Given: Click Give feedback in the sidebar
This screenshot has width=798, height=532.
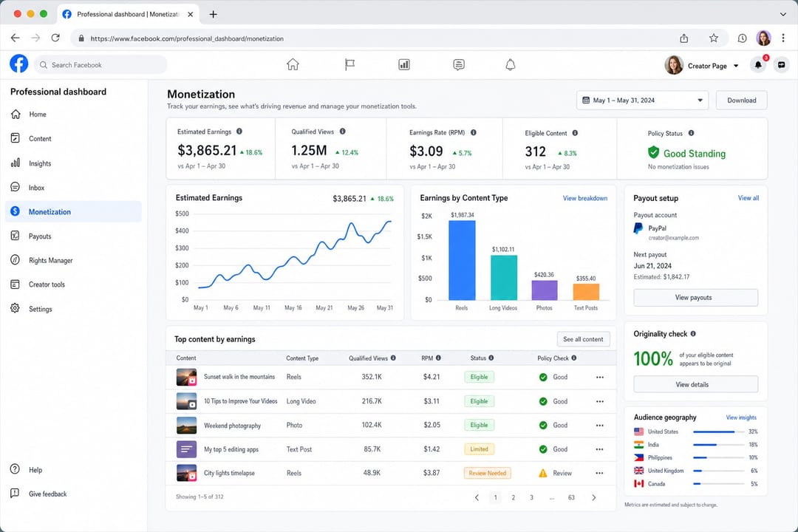Looking at the screenshot, I should pos(73,494).
